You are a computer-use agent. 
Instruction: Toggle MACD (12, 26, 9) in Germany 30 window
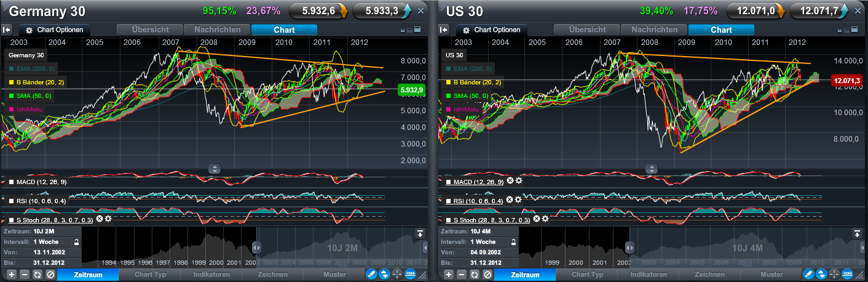[38, 182]
